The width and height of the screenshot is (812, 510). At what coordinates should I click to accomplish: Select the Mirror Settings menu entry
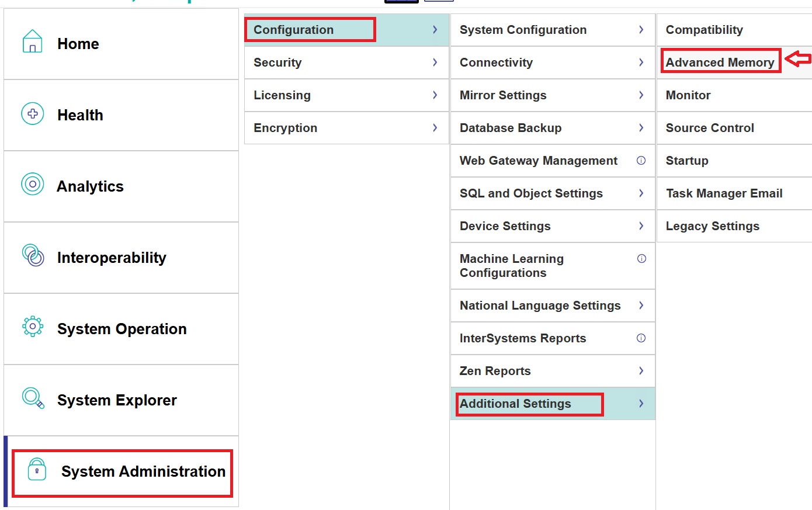tap(503, 95)
